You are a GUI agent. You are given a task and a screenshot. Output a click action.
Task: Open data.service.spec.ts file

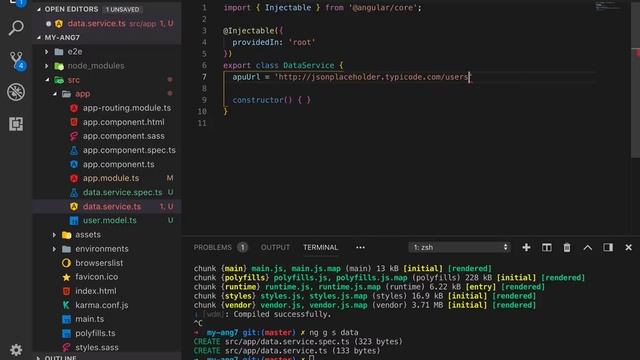107,192
